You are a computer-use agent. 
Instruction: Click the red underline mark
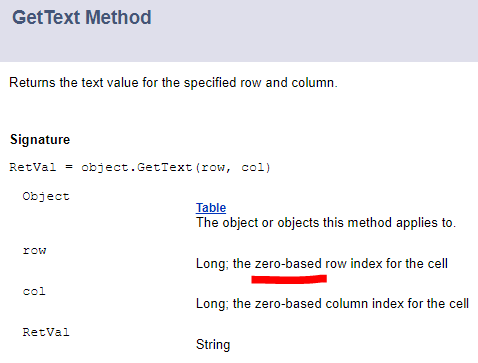(289, 279)
